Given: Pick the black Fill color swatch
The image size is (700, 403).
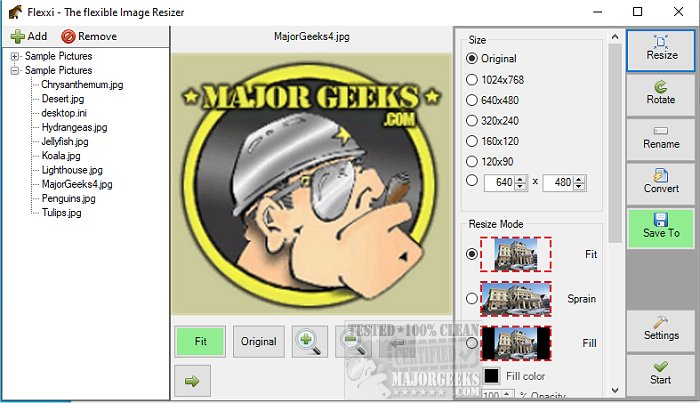Looking at the screenshot, I should coord(492,376).
